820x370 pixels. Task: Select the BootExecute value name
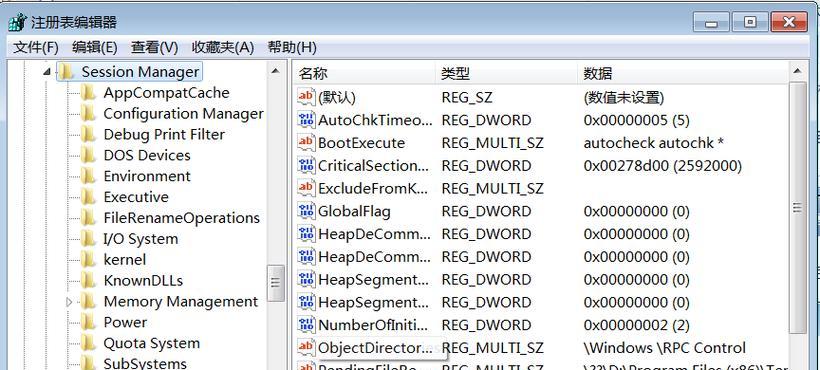coord(361,143)
